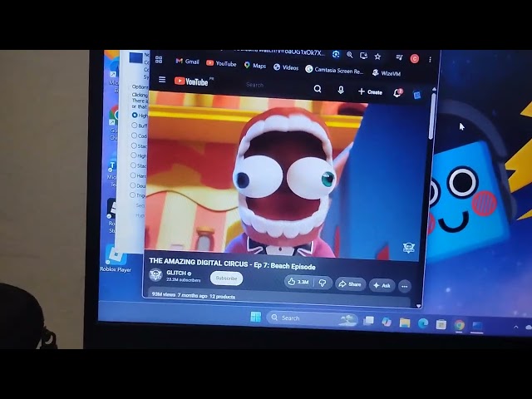Open Roblox Player desktop shortcut
Image resolution: width=532 pixels, height=399 pixels.
[116, 259]
